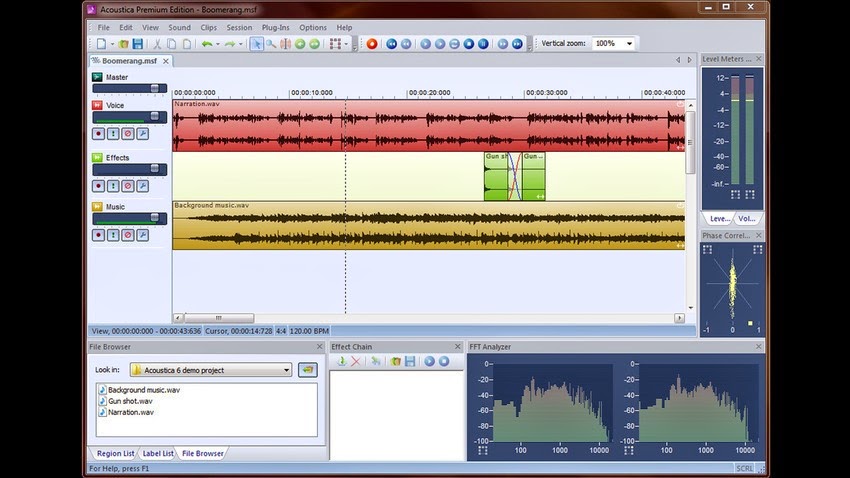This screenshot has height=478, width=850.
Task: Solo the Music track
Action: (x=113, y=235)
